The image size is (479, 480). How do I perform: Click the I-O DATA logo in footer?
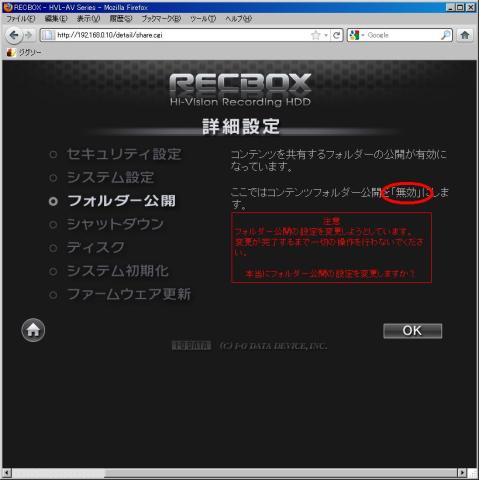pyautogui.click(x=191, y=346)
